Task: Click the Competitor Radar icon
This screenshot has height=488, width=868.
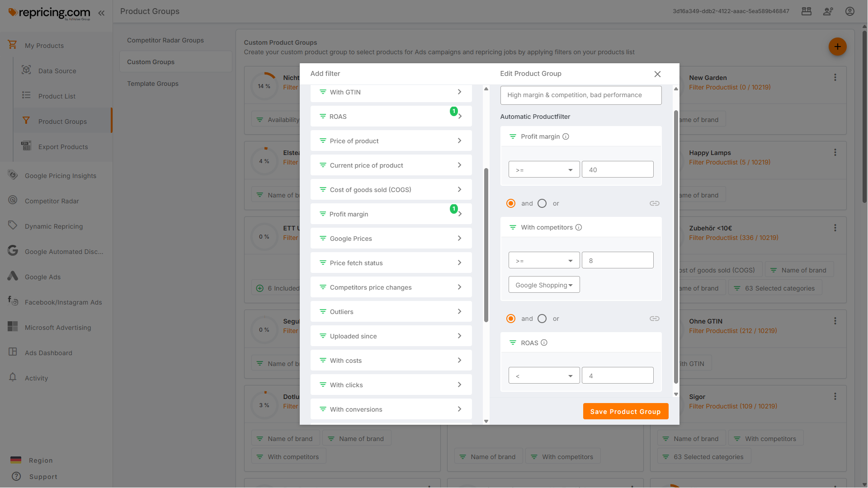Action: pyautogui.click(x=13, y=200)
